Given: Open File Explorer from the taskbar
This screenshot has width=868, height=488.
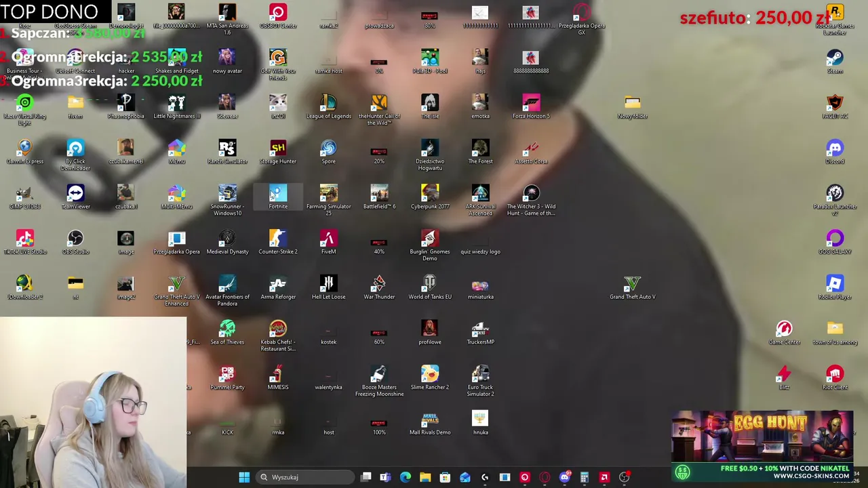Looking at the screenshot, I should pyautogui.click(x=425, y=477).
